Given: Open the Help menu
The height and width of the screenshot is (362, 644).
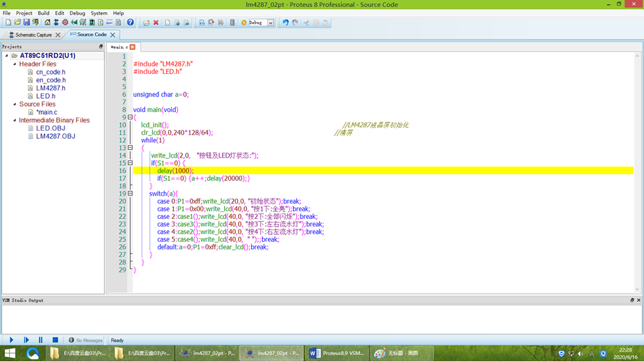Looking at the screenshot, I should tap(118, 13).
